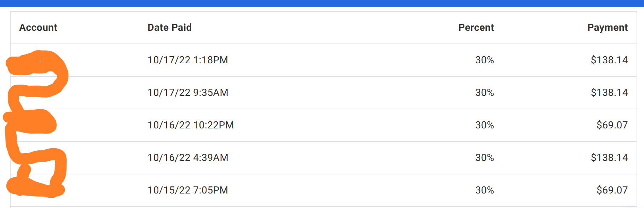Click the Account column header
This screenshot has height=208, width=644.
click(38, 28)
